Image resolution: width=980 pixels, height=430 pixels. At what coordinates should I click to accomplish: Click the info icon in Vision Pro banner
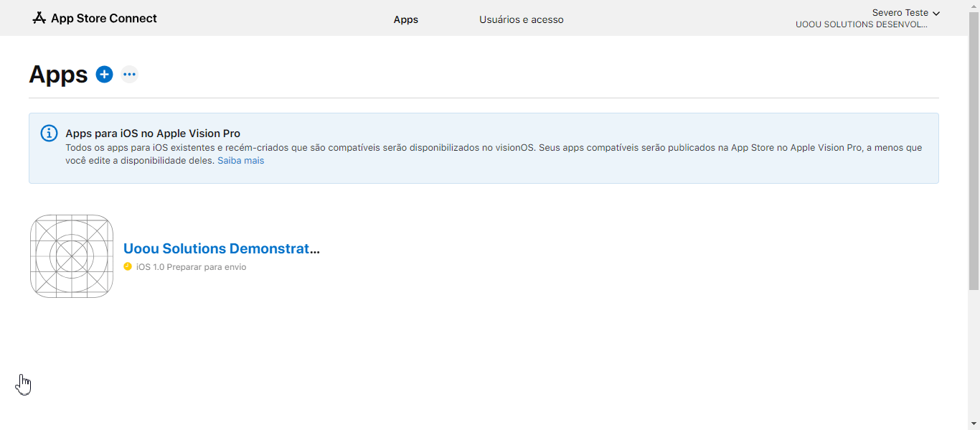point(49,133)
